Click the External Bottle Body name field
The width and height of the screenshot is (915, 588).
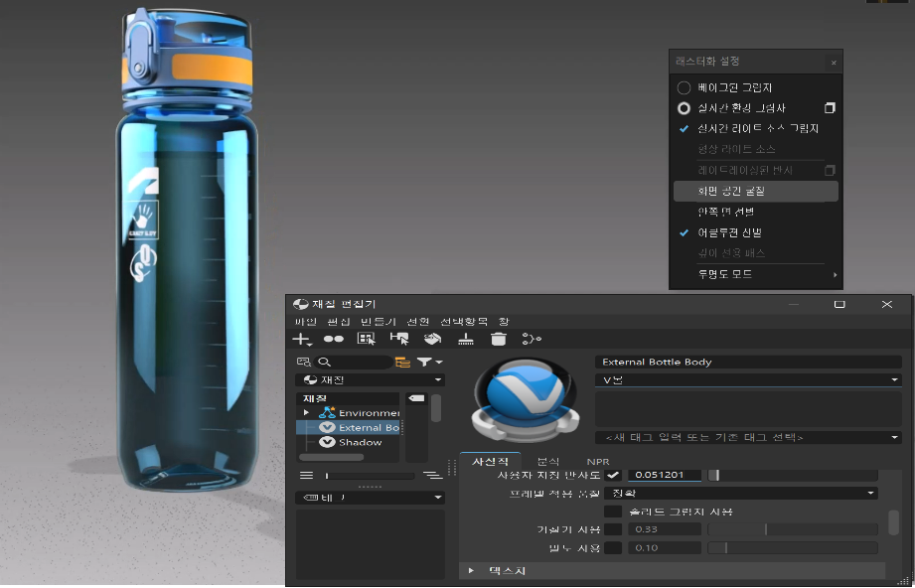coord(748,362)
